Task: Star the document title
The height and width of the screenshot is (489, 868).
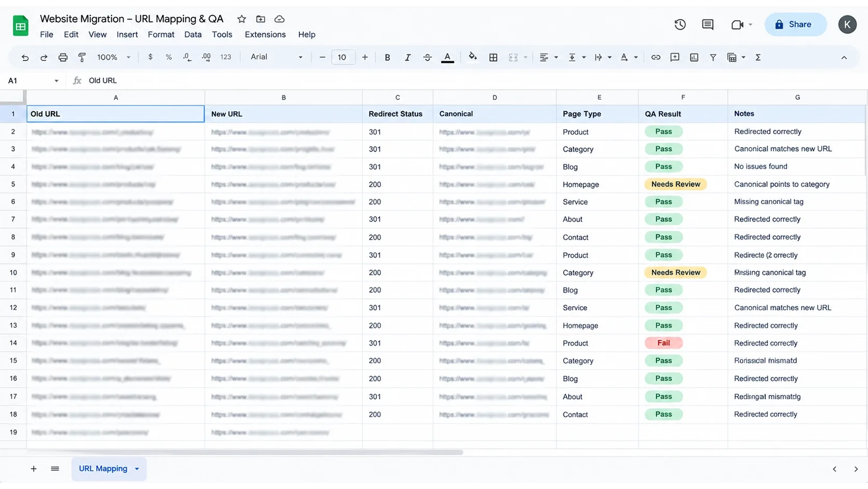Action: tap(241, 19)
